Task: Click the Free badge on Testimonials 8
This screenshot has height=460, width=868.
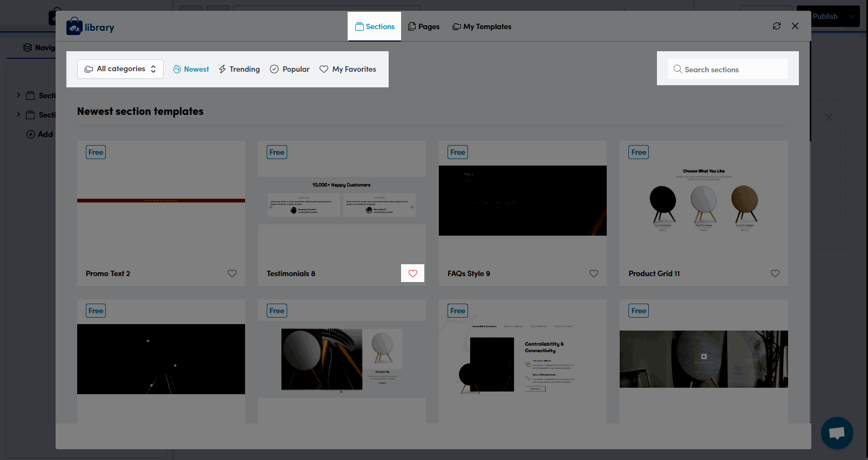Action: (277, 152)
